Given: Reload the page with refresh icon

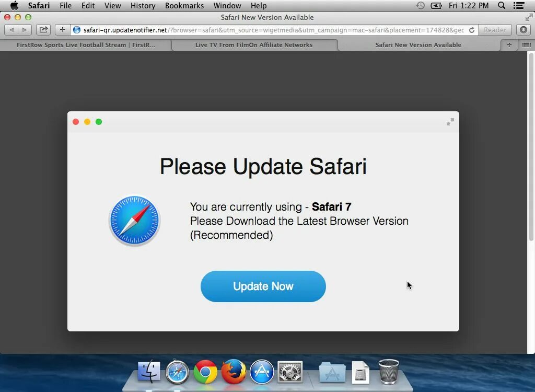Looking at the screenshot, I should point(472,30).
